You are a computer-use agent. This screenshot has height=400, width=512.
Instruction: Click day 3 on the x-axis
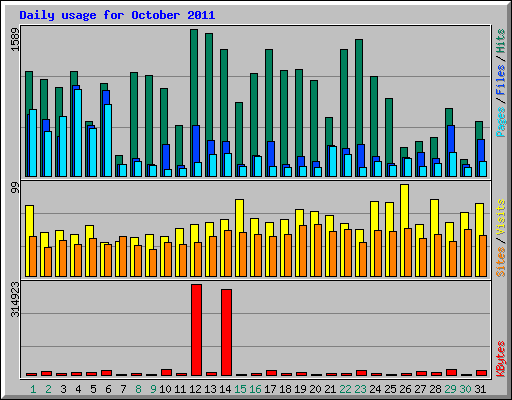coord(63,389)
